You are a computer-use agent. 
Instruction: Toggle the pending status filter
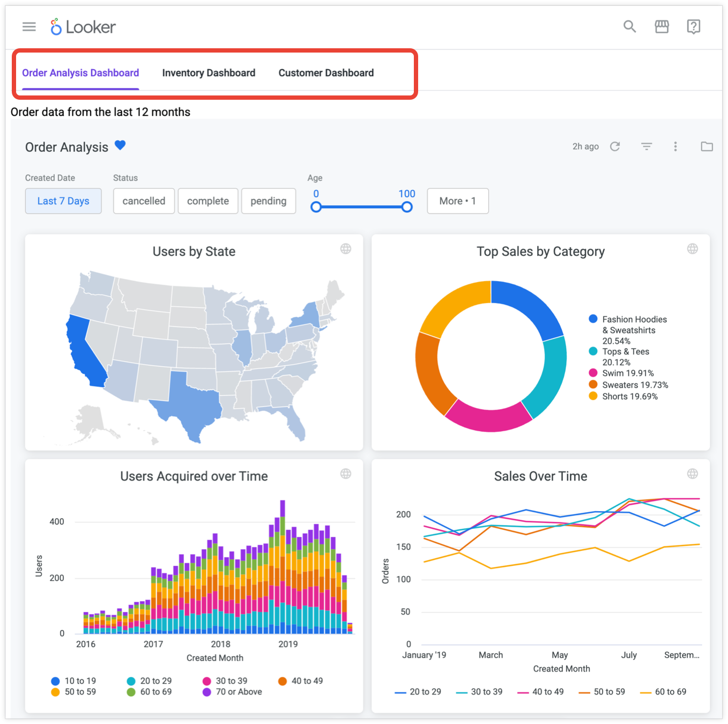tap(269, 201)
